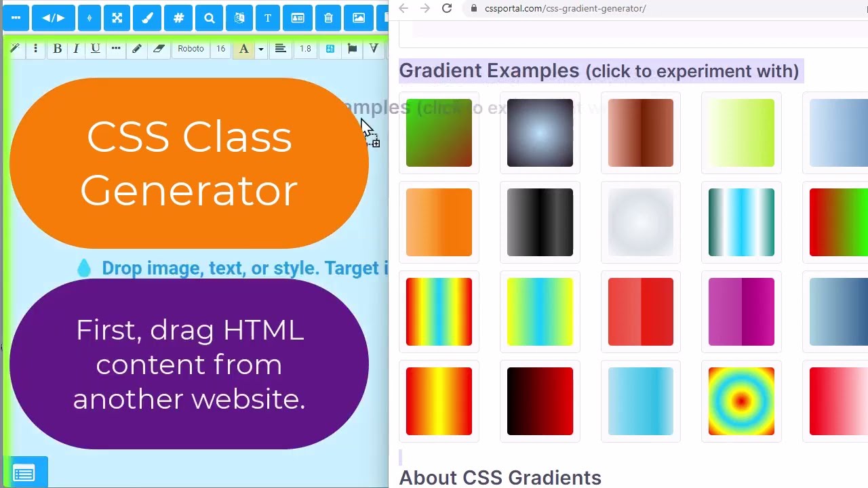Select the hashtag tool button
The image size is (868, 488).
tap(178, 18)
